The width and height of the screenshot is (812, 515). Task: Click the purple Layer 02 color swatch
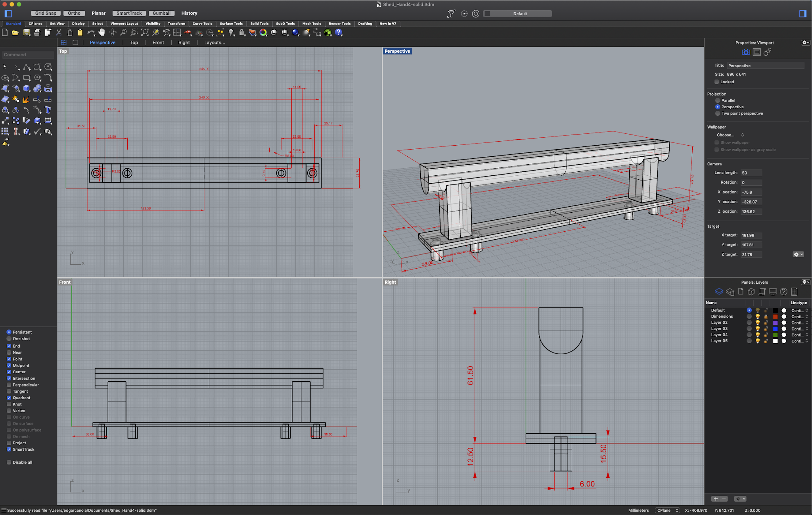pyautogui.click(x=775, y=323)
